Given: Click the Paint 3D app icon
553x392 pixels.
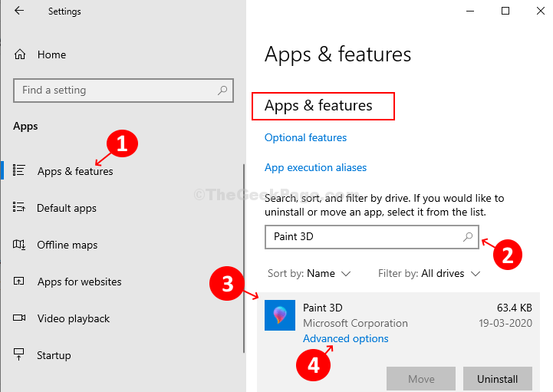Looking at the screenshot, I should click(x=280, y=315).
